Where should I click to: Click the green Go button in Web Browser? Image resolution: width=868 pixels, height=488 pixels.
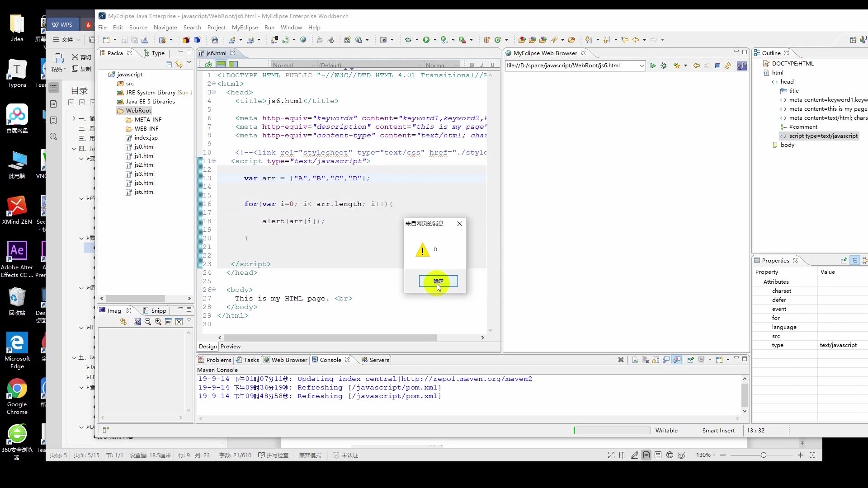click(x=653, y=66)
